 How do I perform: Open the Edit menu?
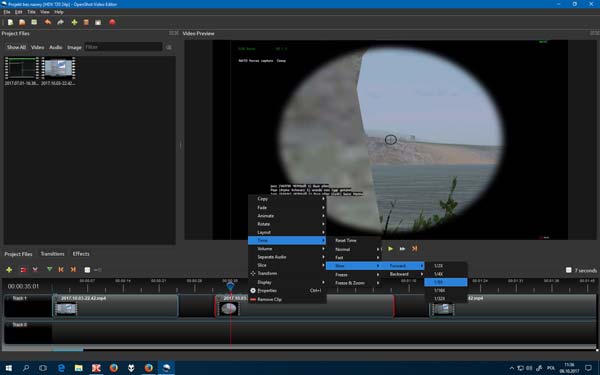[18, 12]
